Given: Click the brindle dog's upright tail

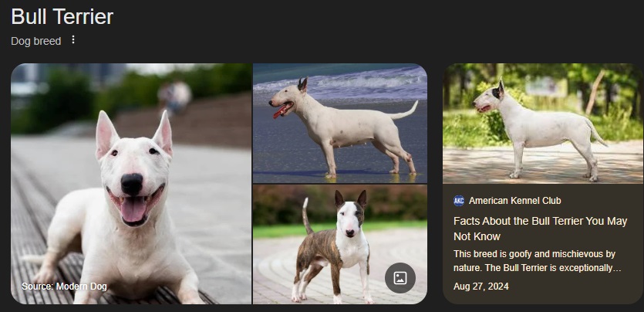Looking at the screenshot, I should [x=306, y=215].
